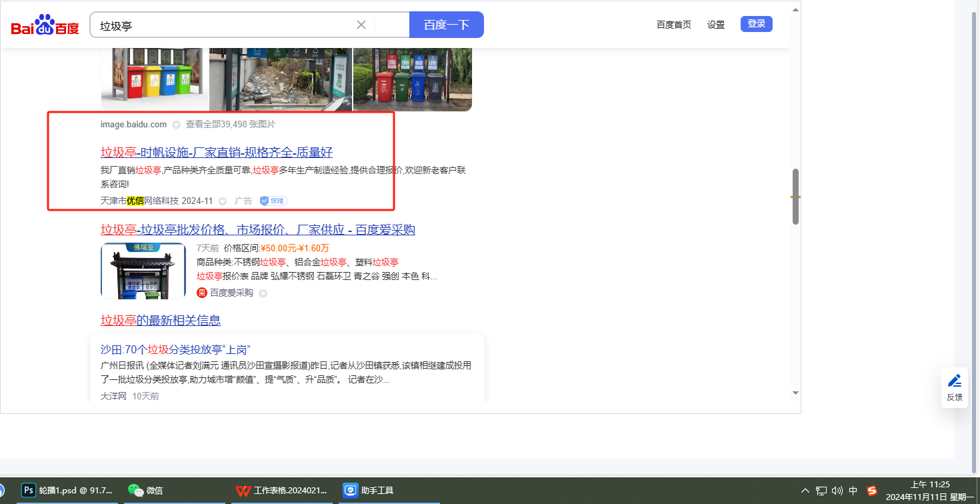Expand dropdown arrow beside 天津市优信网络科技 2024-11
980x504 pixels.
223,201
